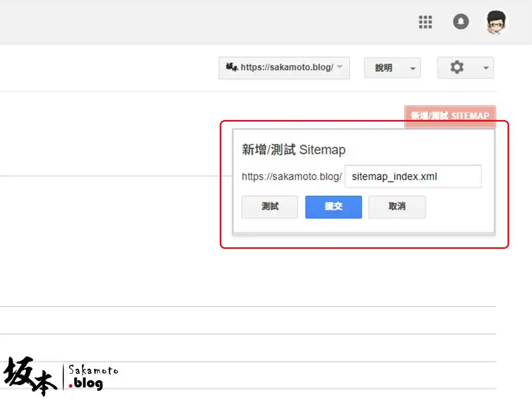The width and height of the screenshot is (532, 399).
Task: Open the property selector dropdown arrow
Action: point(340,68)
